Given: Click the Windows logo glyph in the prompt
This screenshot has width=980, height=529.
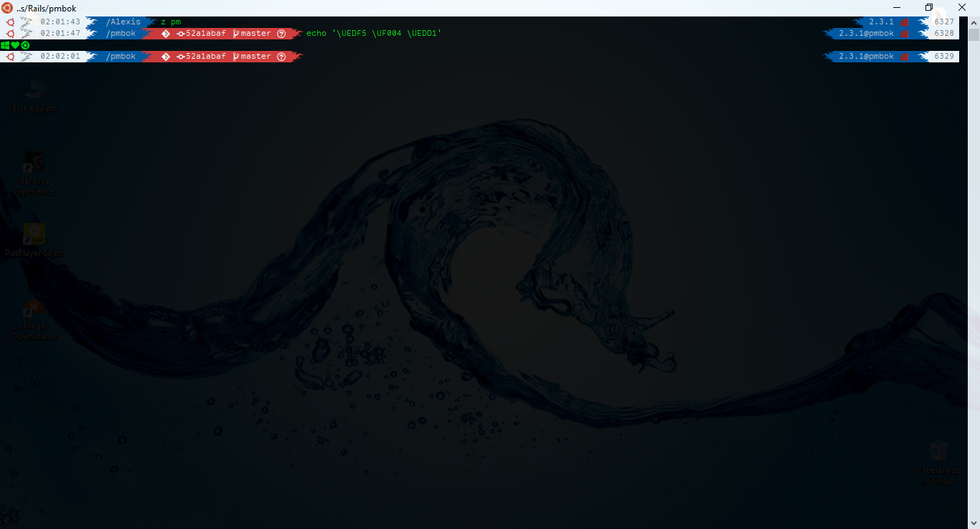Looking at the screenshot, I should tap(5, 44).
